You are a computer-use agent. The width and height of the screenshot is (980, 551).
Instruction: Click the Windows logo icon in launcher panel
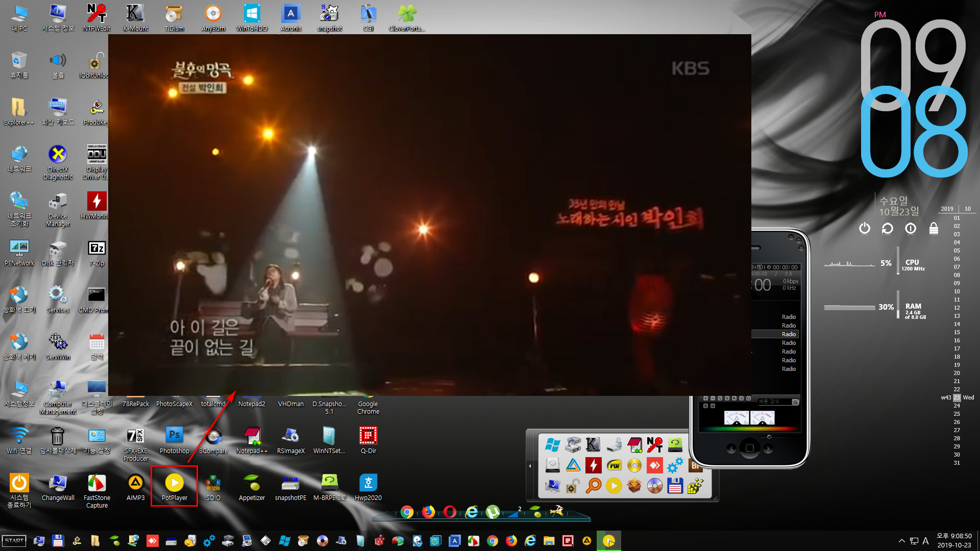553,445
